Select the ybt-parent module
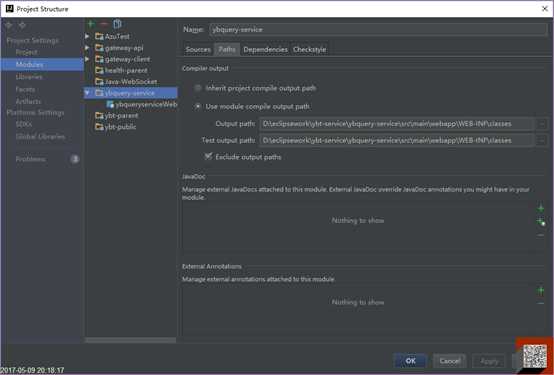The image size is (554, 375). click(x=121, y=116)
